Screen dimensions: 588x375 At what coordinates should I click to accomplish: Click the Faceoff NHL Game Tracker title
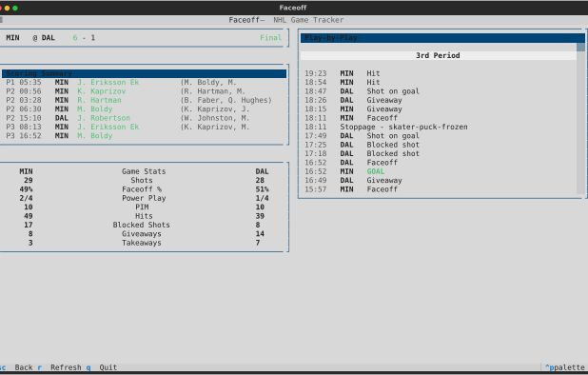[285, 20]
